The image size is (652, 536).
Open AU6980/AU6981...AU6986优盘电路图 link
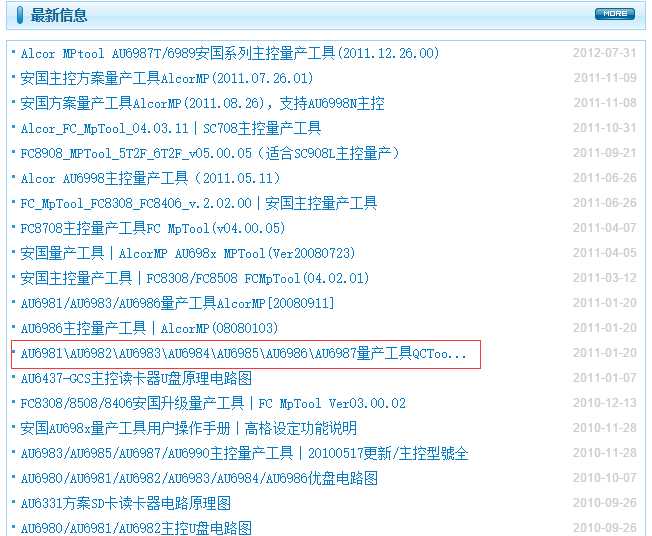tap(199, 478)
